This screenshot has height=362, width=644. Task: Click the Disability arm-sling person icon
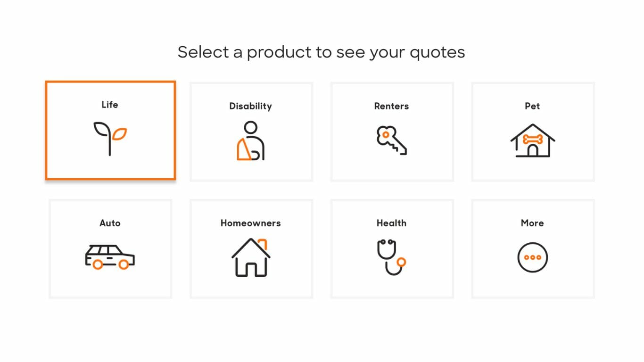tap(250, 141)
